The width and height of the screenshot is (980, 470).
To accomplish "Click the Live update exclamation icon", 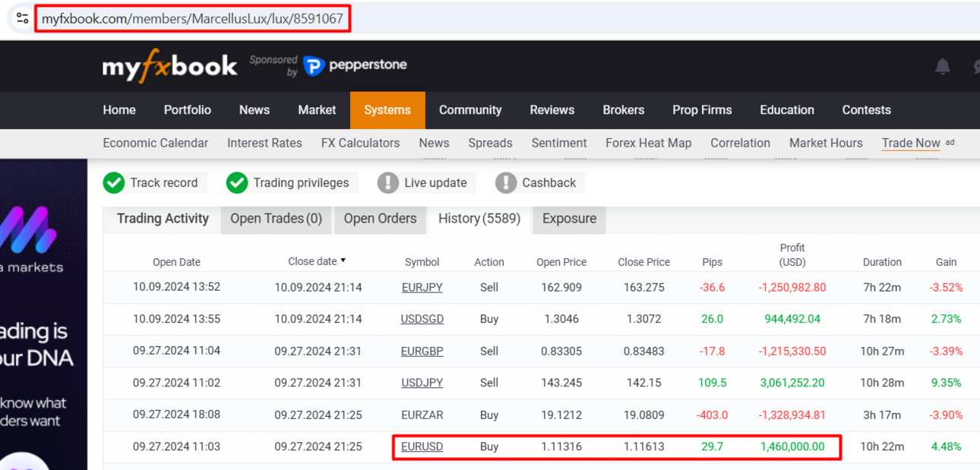I will coord(388,183).
